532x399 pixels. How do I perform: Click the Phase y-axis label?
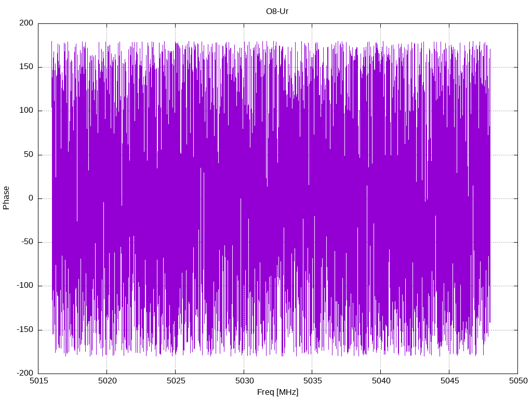coord(6,198)
